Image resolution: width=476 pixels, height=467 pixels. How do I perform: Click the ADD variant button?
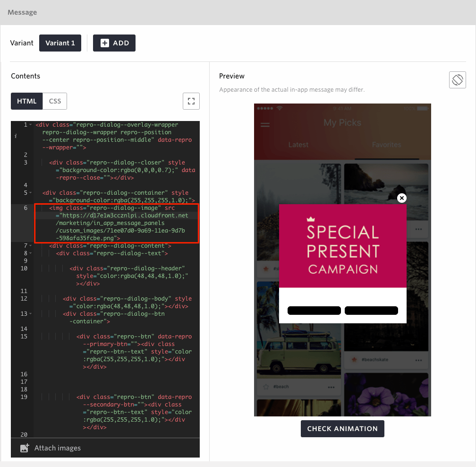pyautogui.click(x=114, y=43)
